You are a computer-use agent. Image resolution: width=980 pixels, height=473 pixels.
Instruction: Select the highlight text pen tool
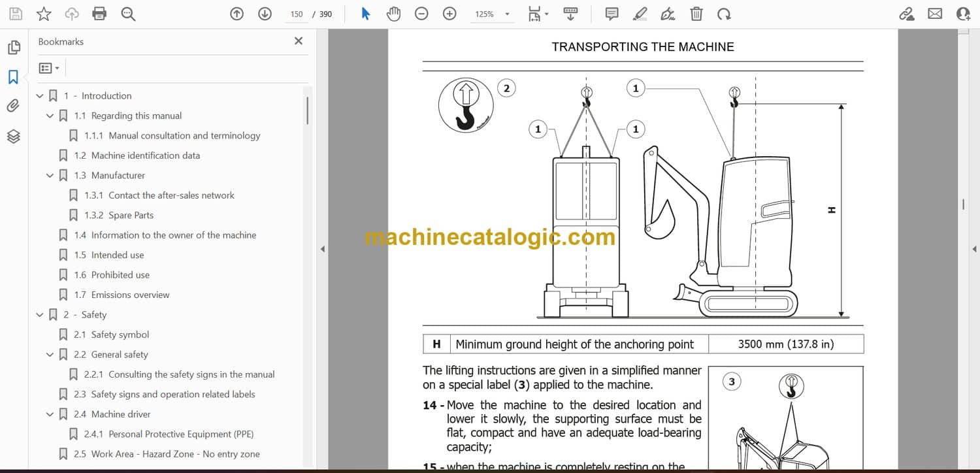[640, 14]
